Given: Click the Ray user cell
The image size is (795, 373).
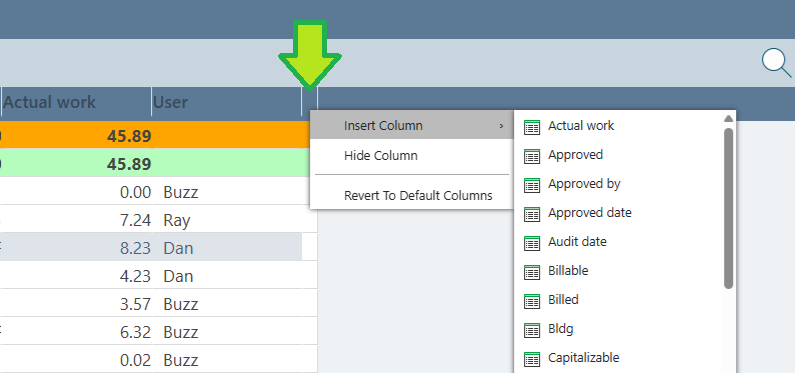Looking at the screenshot, I should click(x=176, y=220).
